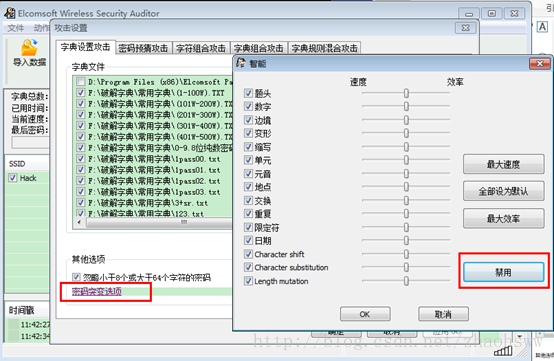The height and width of the screenshot is (361, 554).
Task: Toggle the 单元 checkbox
Action: coord(248,160)
